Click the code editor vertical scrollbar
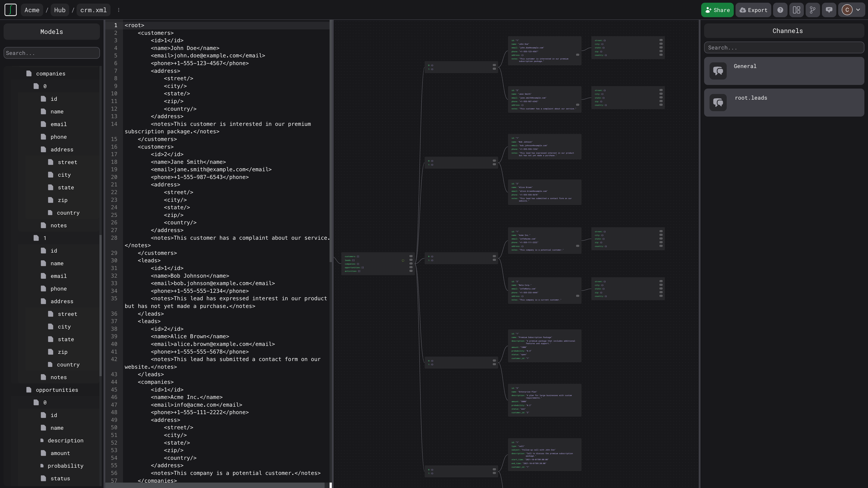The height and width of the screenshot is (488, 868). [x=331, y=141]
